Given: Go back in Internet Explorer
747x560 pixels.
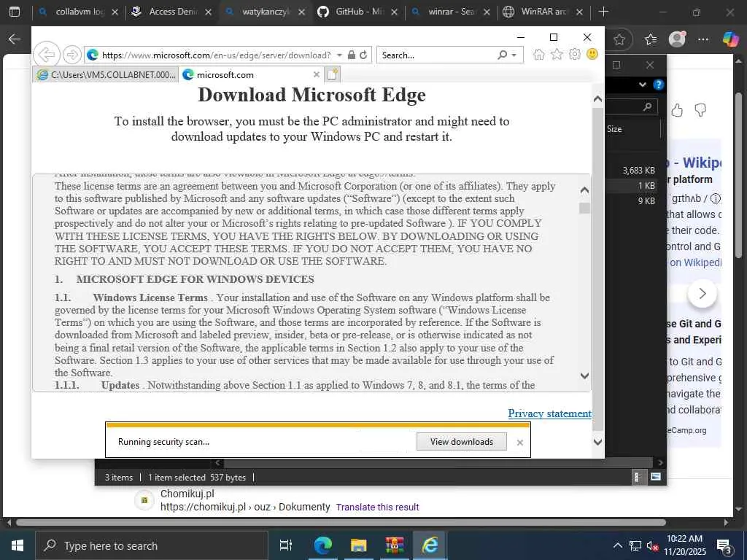Looking at the screenshot, I should click(x=47, y=55).
